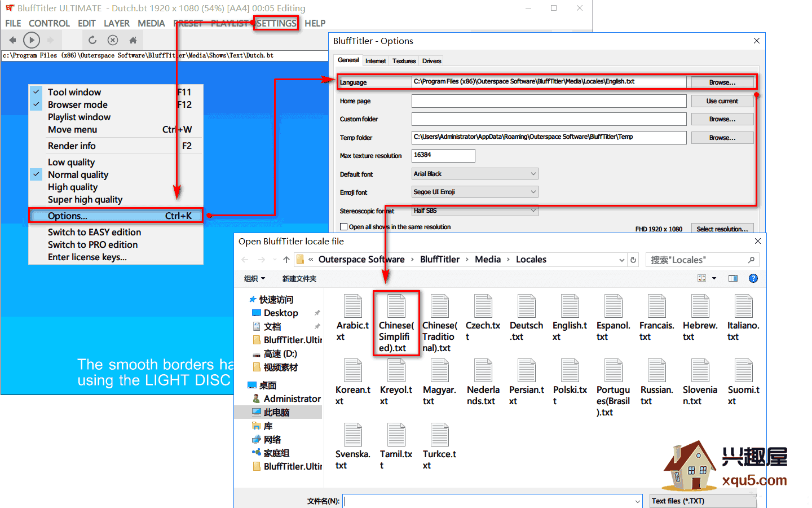Select Super high quality menu option

click(x=116, y=199)
